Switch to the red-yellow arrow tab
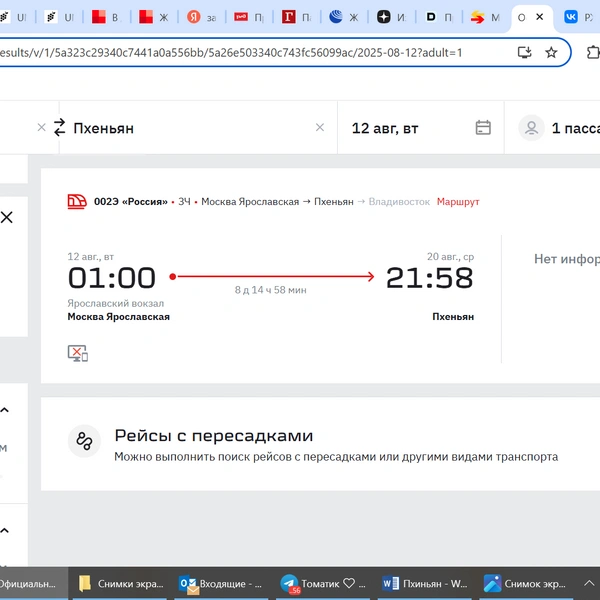 point(485,17)
